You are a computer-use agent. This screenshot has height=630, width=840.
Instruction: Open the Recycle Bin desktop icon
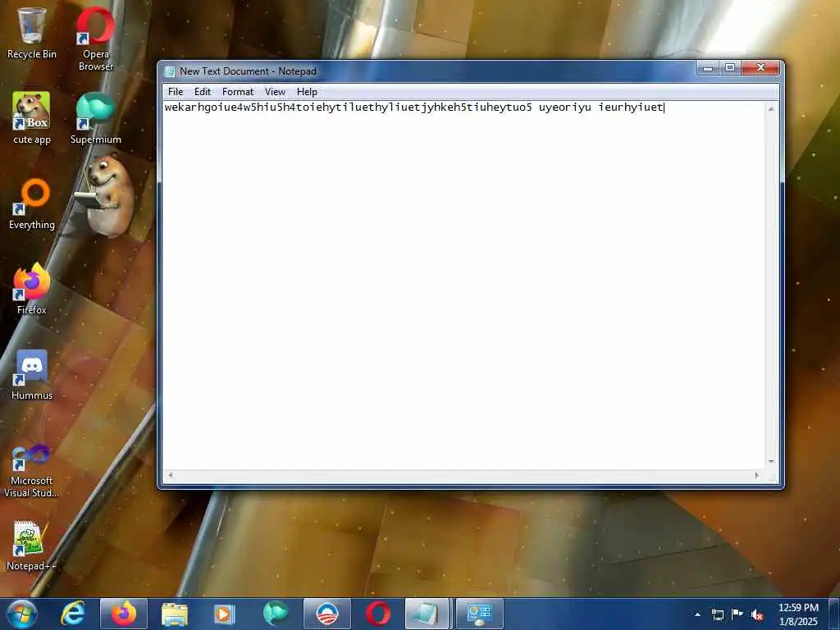click(31, 33)
